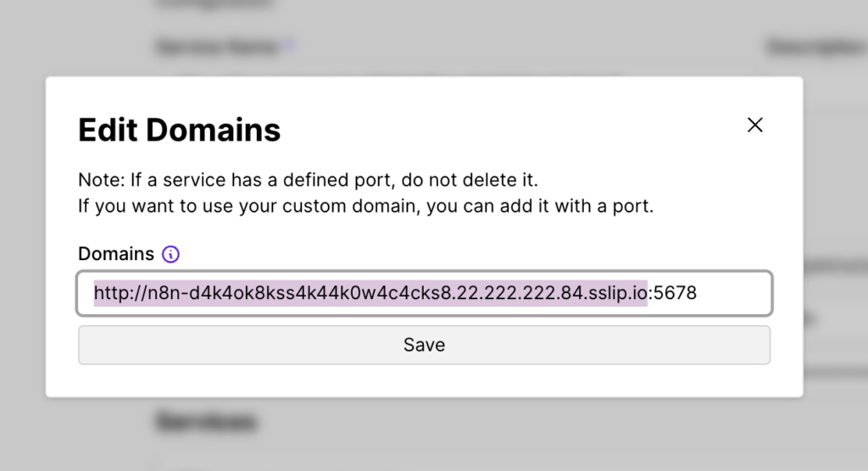The width and height of the screenshot is (868, 471).
Task: Click the port 5678 in the URL
Action: click(x=675, y=293)
